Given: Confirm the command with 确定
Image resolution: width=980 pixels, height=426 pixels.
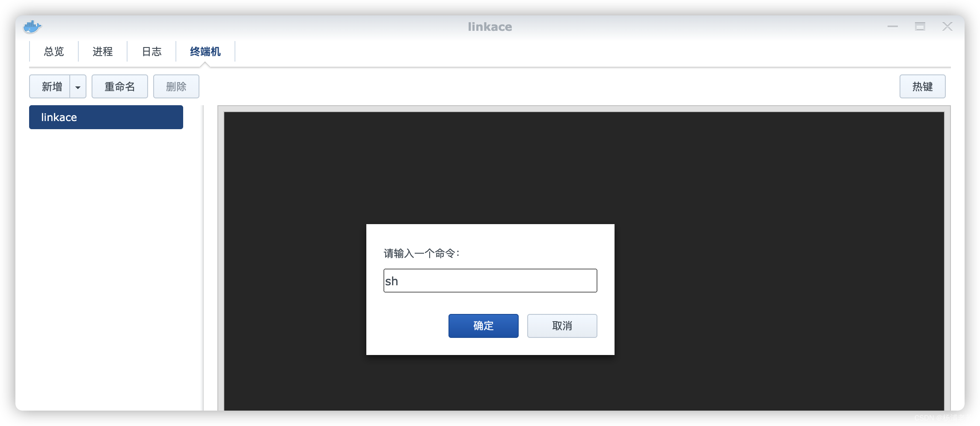Looking at the screenshot, I should [483, 325].
